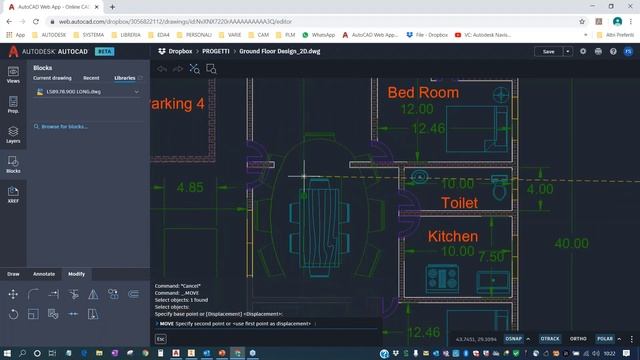This screenshot has height=360, width=640.
Task: Go to PROGETTI breadcrumb folder
Action: pos(216,51)
